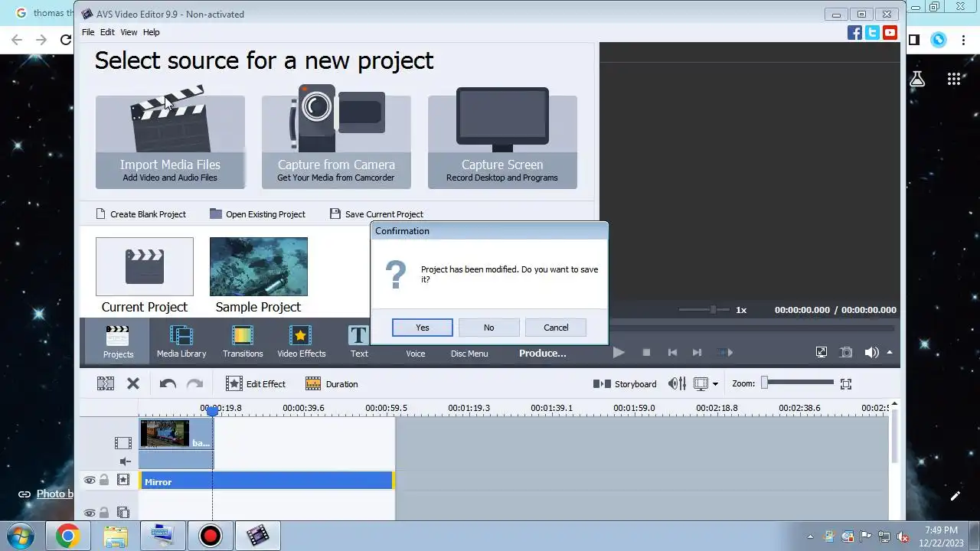Viewport: 980px width, 551px height.
Task: Open Chrome from the taskbar
Action: (67, 536)
